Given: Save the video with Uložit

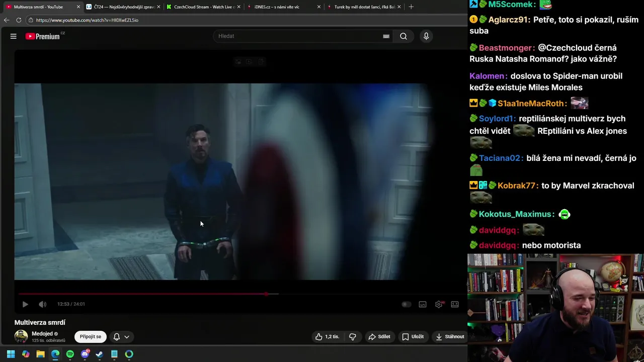Looking at the screenshot, I should point(413,337).
